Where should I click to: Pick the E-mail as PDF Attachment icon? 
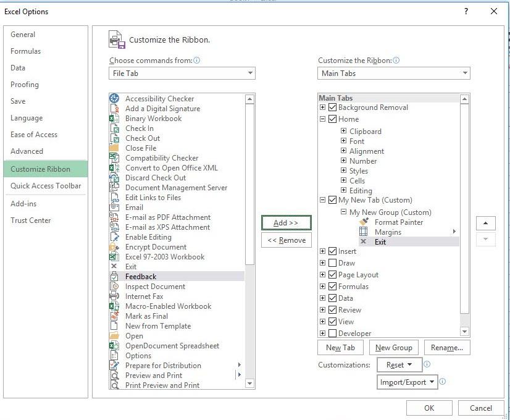tap(114, 217)
